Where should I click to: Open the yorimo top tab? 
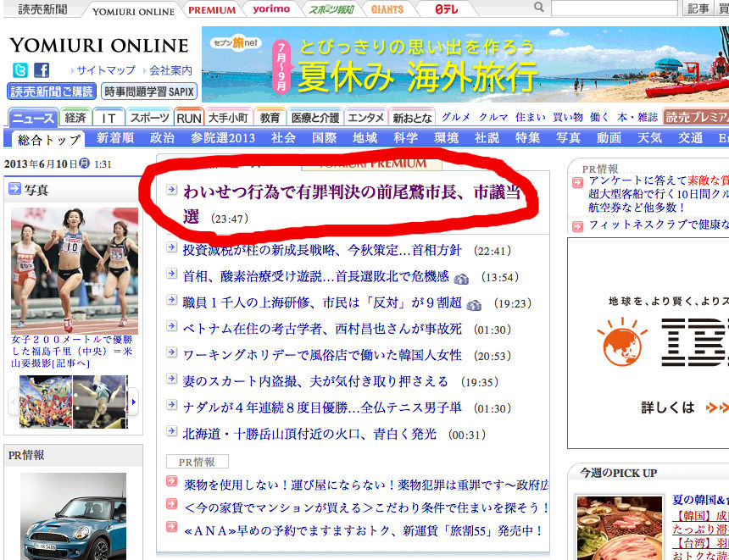tap(271, 8)
